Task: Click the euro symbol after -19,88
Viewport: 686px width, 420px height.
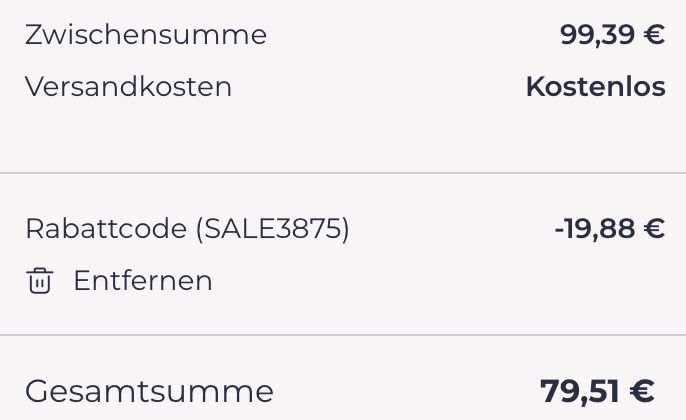Action: 654,228
